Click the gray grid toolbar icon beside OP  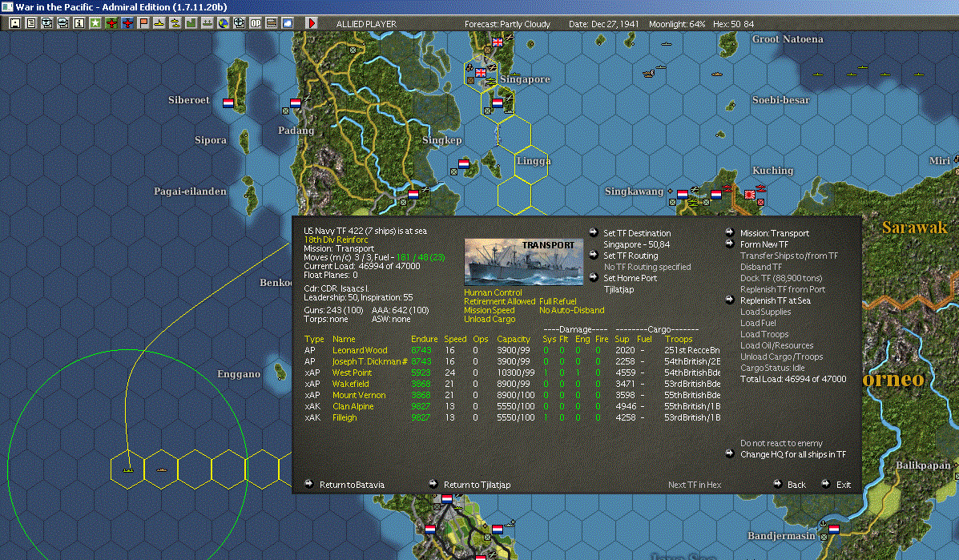[272, 23]
